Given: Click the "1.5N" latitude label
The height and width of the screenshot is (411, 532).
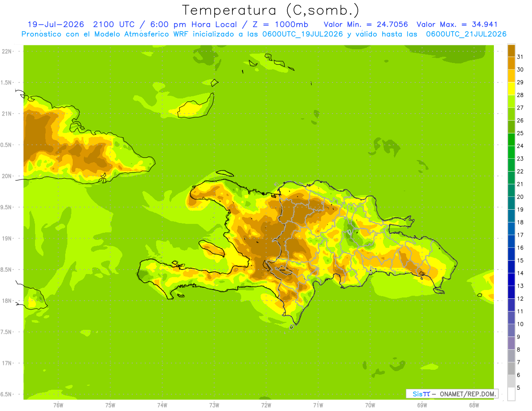Looking at the screenshot, I should (7, 82).
